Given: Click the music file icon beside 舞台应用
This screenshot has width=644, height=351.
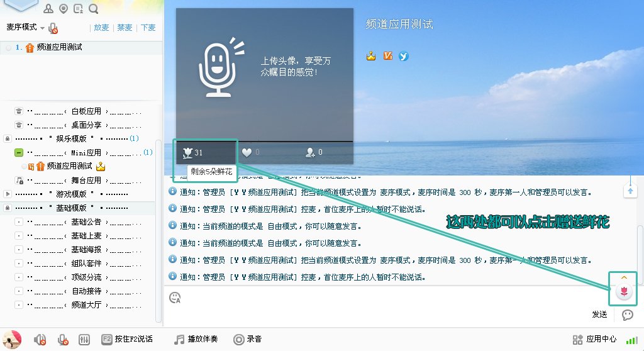Looking at the screenshot, I should (x=19, y=181).
